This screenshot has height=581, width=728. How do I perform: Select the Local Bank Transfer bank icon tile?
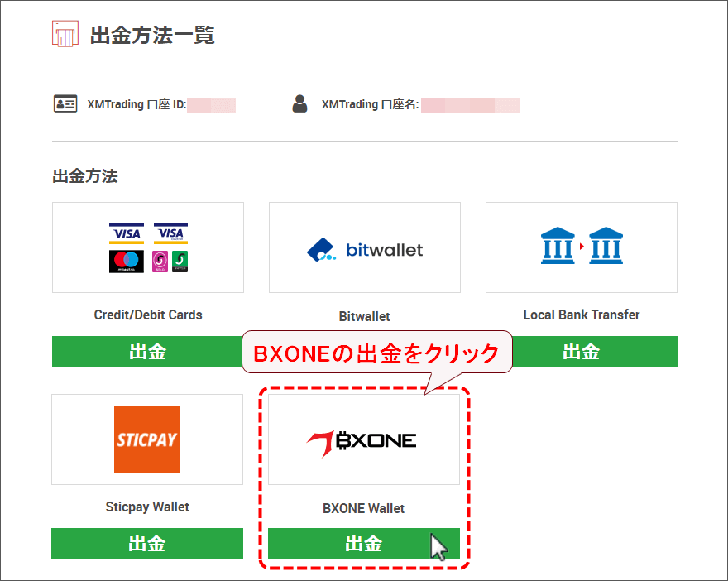point(582,247)
